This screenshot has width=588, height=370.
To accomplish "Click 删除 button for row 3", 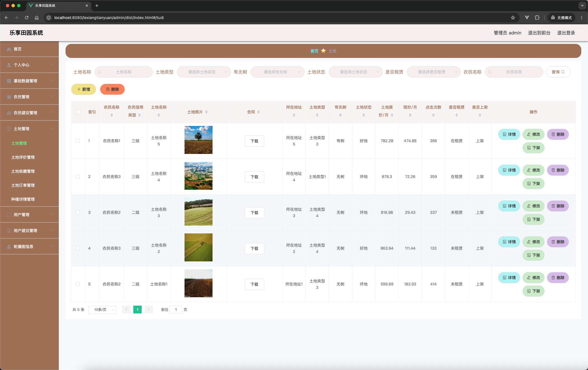I will click(x=558, y=206).
